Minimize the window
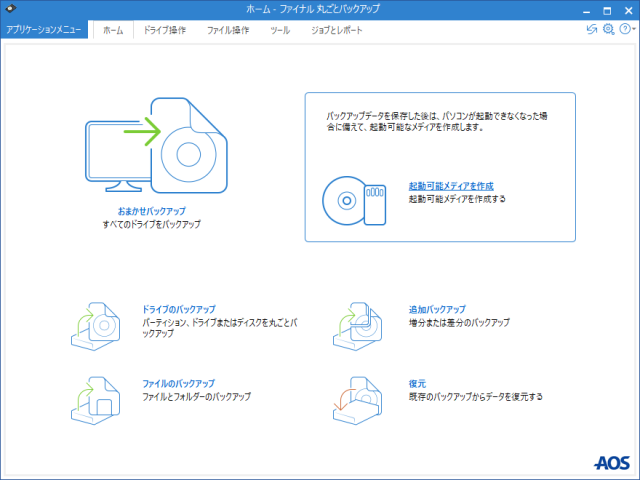The width and height of the screenshot is (640, 480). point(587,11)
